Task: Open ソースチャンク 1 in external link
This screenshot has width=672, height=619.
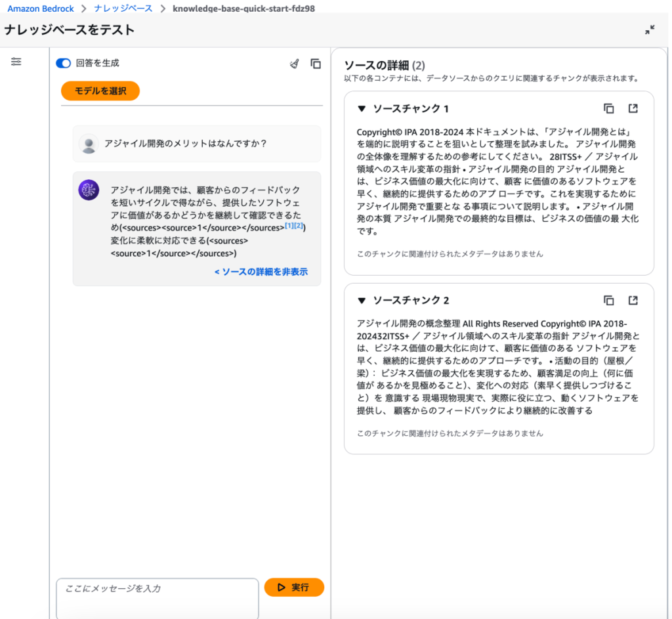Action: [x=633, y=108]
